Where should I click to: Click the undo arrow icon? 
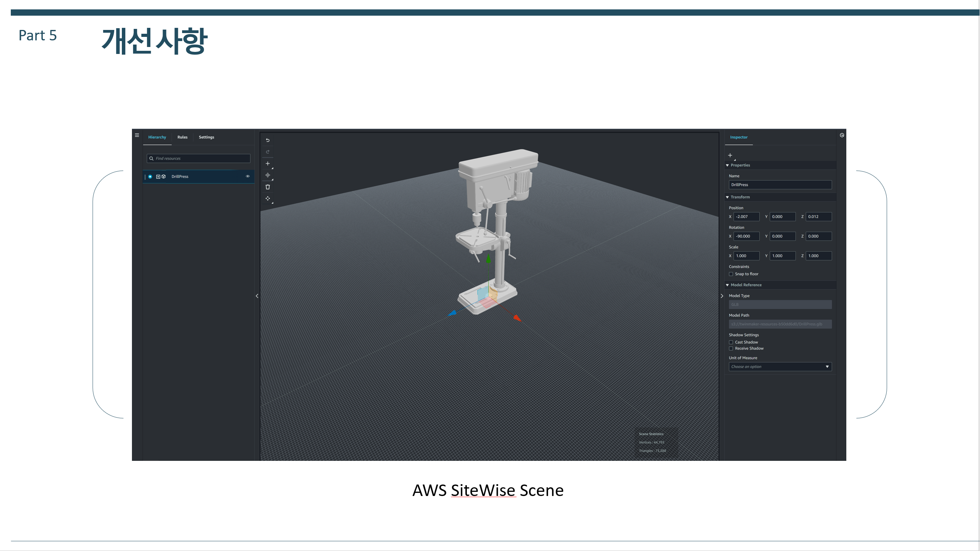tap(267, 140)
